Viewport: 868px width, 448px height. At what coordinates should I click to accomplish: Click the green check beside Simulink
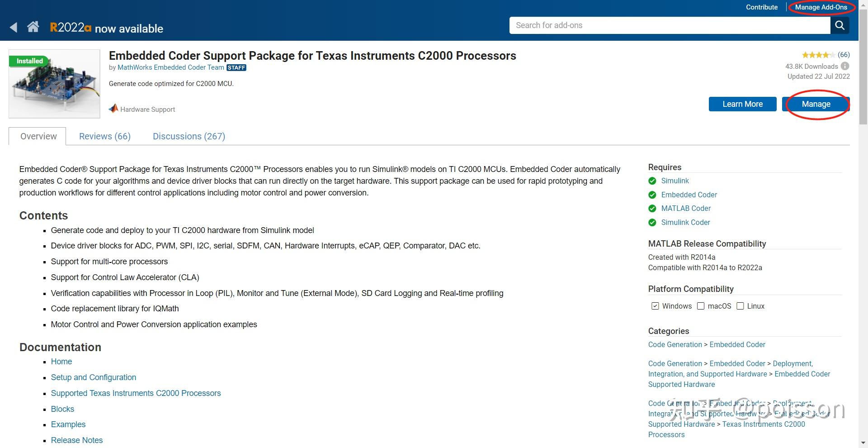[652, 181]
